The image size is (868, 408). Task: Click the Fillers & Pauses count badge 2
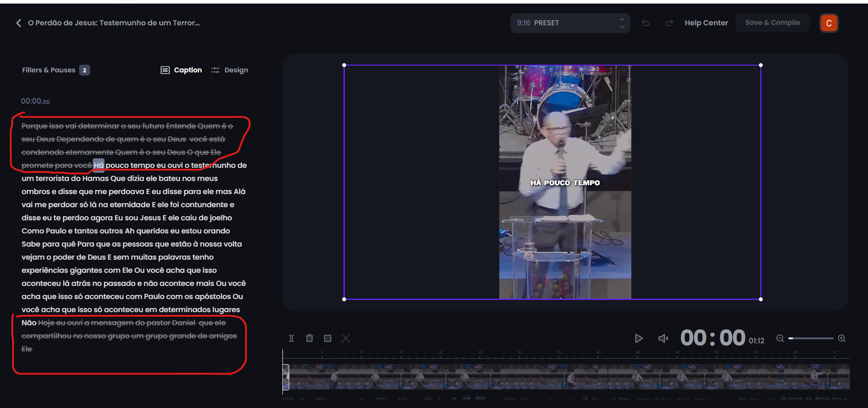point(85,70)
